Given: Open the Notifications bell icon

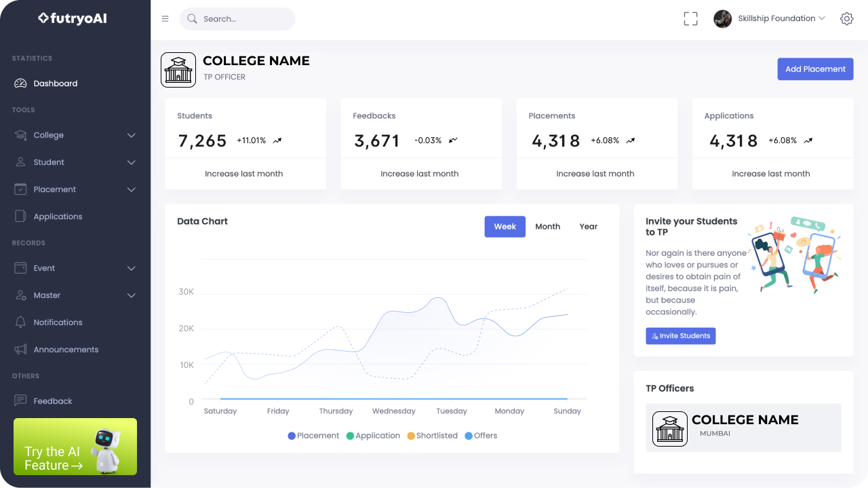Looking at the screenshot, I should pyautogui.click(x=20, y=322).
